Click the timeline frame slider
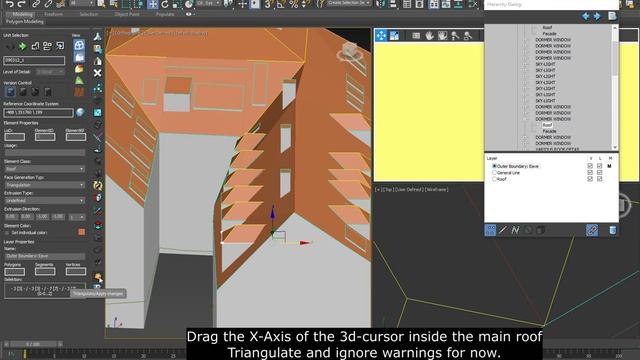 [x=33, y=344]
